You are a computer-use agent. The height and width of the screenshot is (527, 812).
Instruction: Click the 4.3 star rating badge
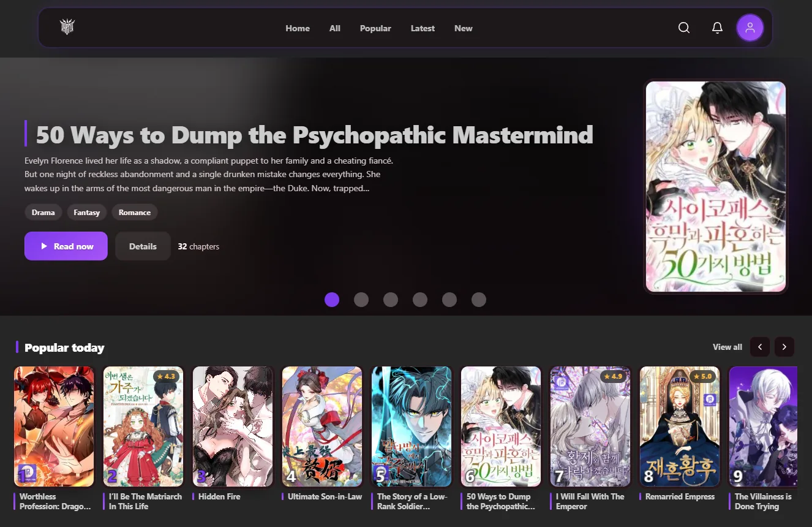click(166, 376)
